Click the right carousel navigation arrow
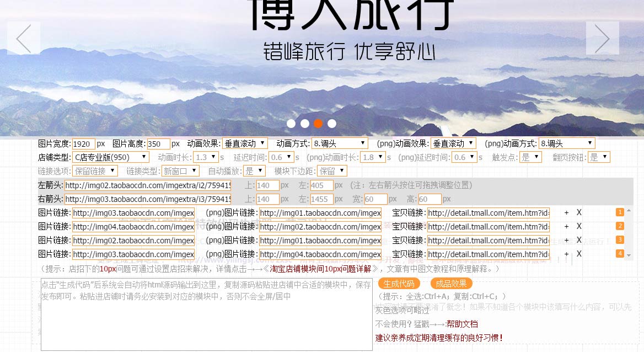This screenshot has width=644, height=352. 603,38
